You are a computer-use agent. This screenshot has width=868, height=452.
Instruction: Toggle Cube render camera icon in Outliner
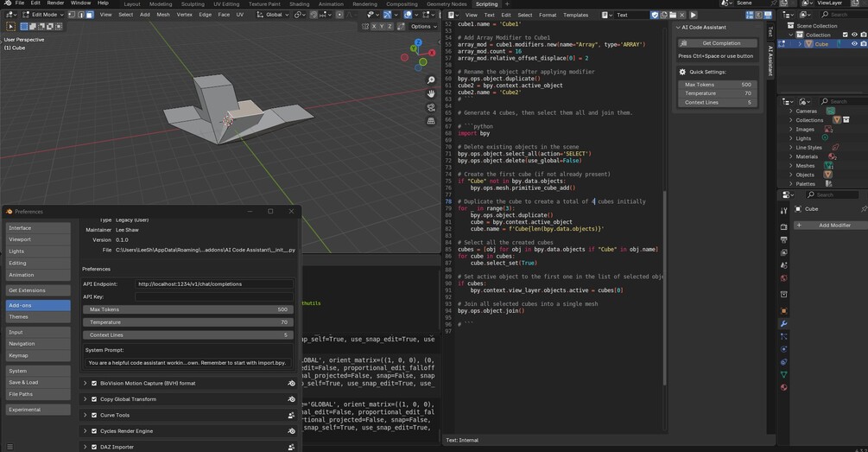[x=864, y=44]
